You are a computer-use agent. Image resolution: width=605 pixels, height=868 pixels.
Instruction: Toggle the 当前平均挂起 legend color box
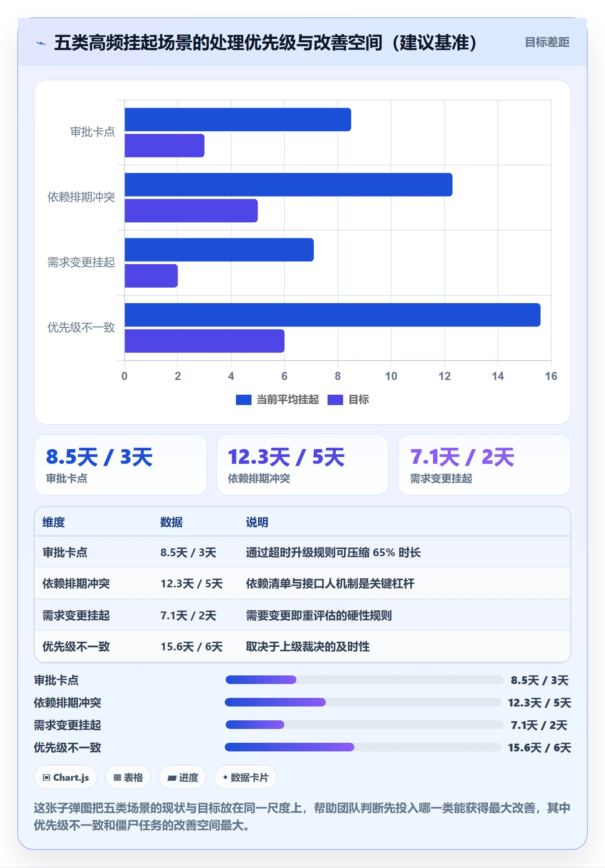pos(243,400)
